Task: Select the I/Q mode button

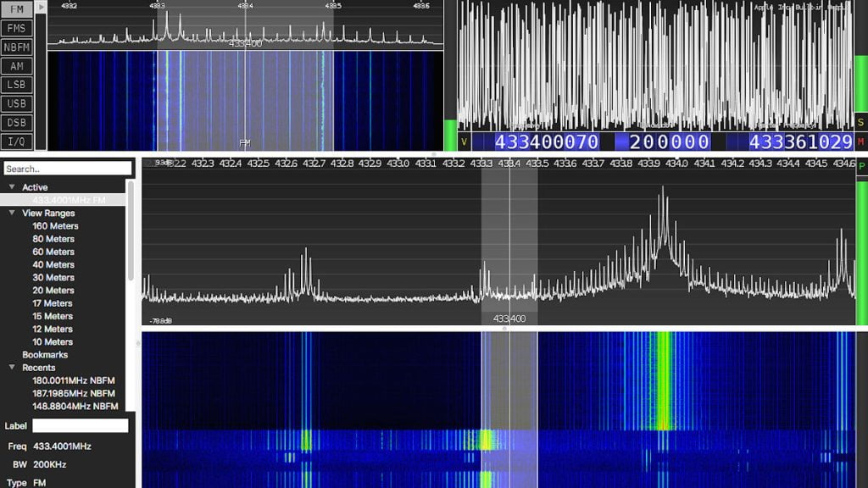Action: [17, 141]
